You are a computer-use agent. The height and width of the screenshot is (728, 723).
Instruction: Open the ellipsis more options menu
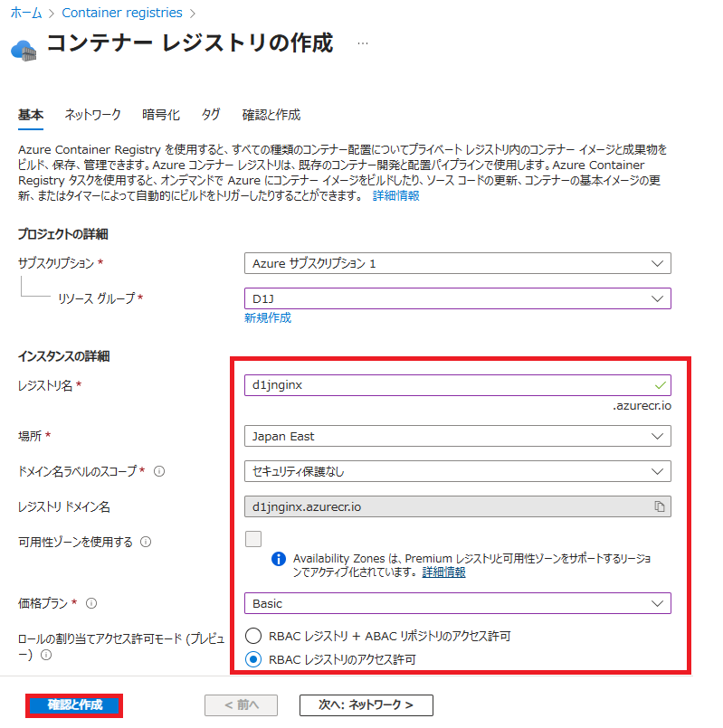click(363, 43)
